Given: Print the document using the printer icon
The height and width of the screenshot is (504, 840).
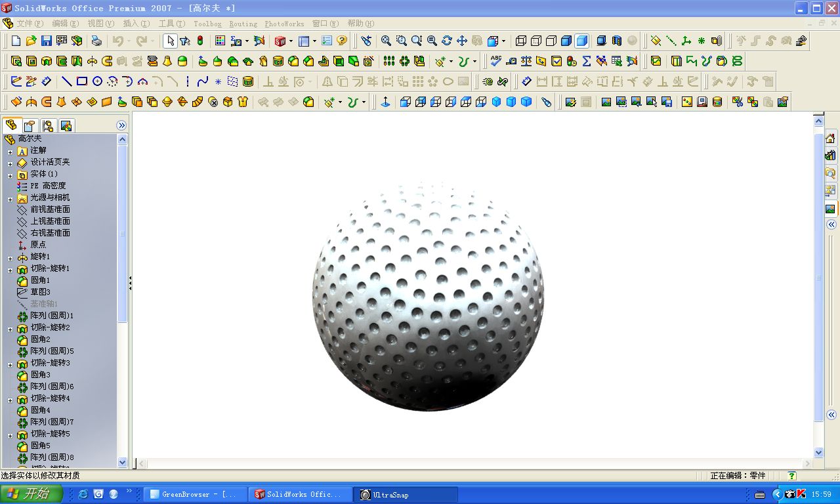Looking at the screenshot, I should tap(96, 41).
